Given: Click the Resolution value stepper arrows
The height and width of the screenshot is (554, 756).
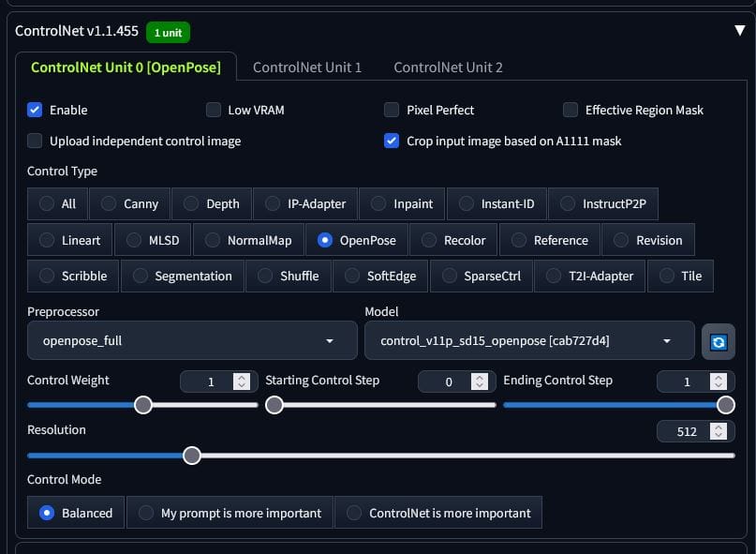Looking at the screenshot, I should click(x=718, y=431).
